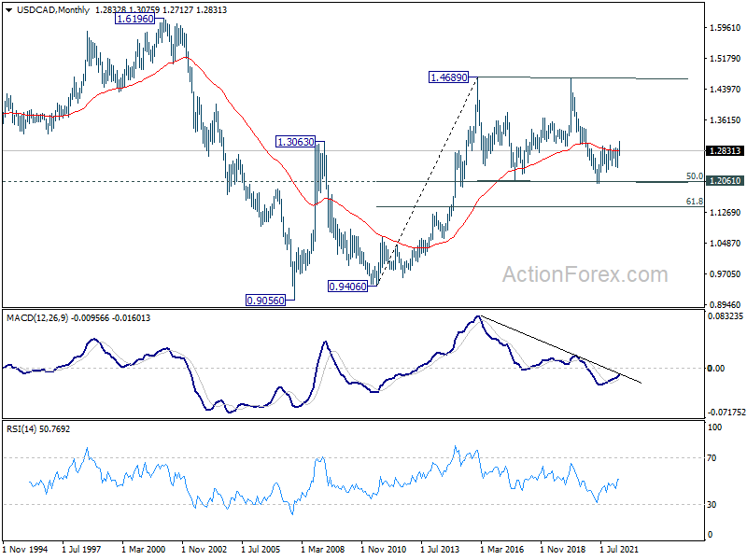This screenshot has height=560, width=747.
Task: Select the 1 Jul 2013 date marker
Action: 443,548
